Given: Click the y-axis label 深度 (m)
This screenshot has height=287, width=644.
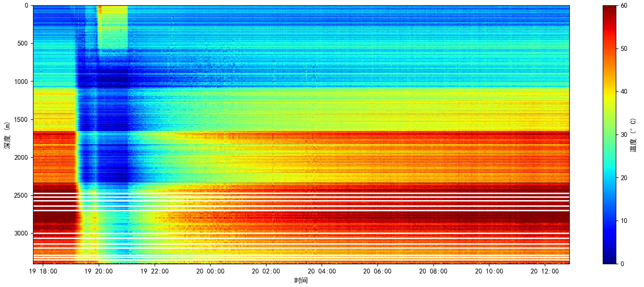Looking at the screenshot, I should click(x=7, y=135).
